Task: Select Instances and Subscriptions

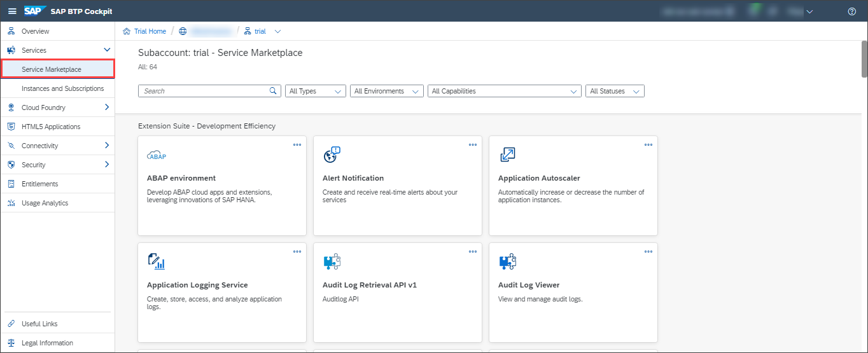Action: 57,88
